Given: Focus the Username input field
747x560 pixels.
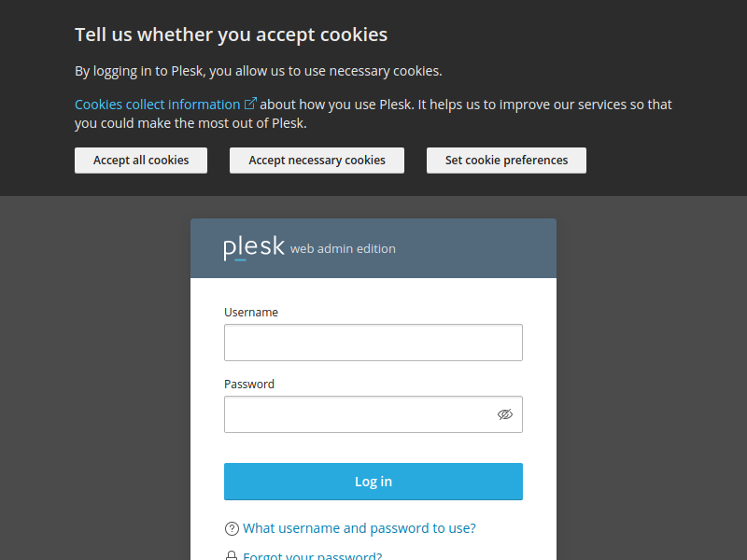Looking at the screenshot, I should click(373, 343).
